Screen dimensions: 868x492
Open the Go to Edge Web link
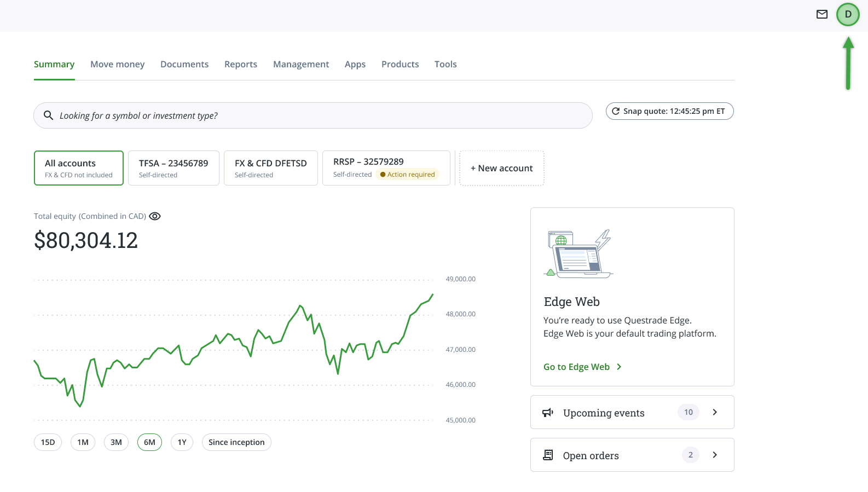(576, 367)
